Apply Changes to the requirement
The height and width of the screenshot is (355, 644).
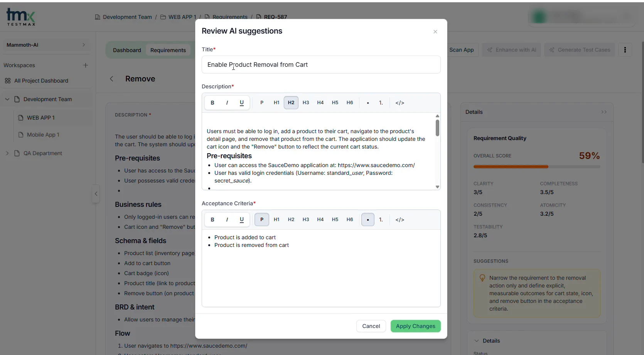click(416, 326)
